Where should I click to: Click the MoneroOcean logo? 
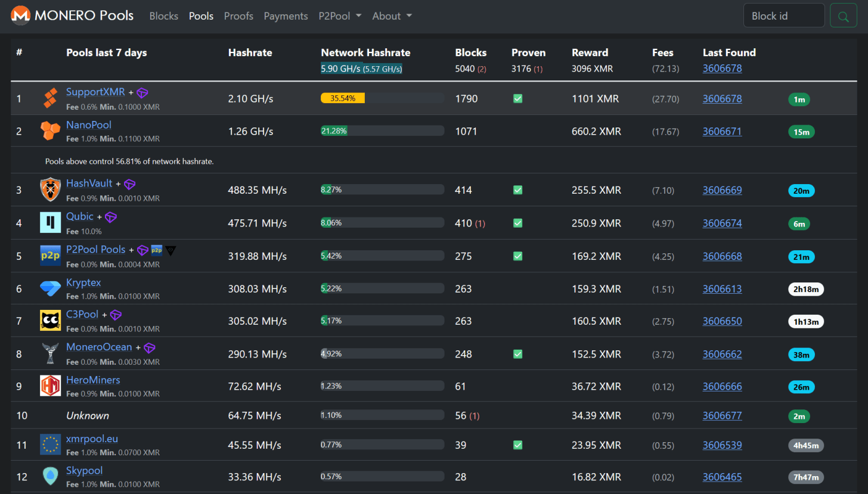[50, 353]
